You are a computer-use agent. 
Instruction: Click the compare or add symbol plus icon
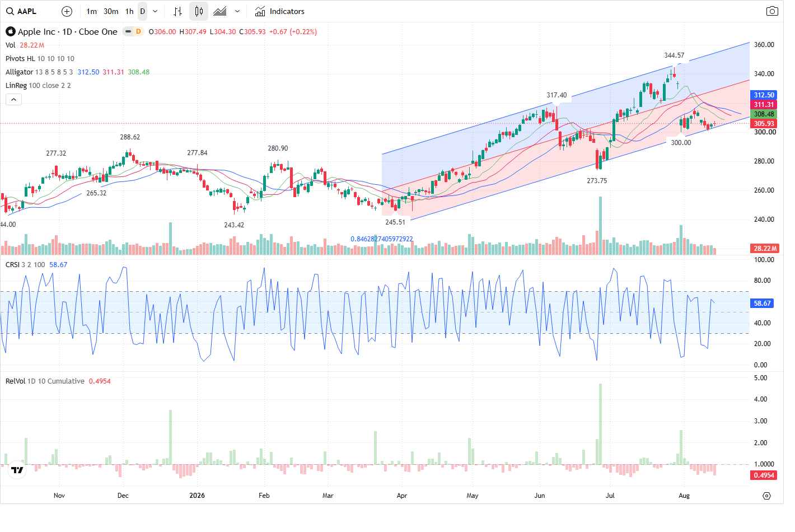(x=67, y=11)
